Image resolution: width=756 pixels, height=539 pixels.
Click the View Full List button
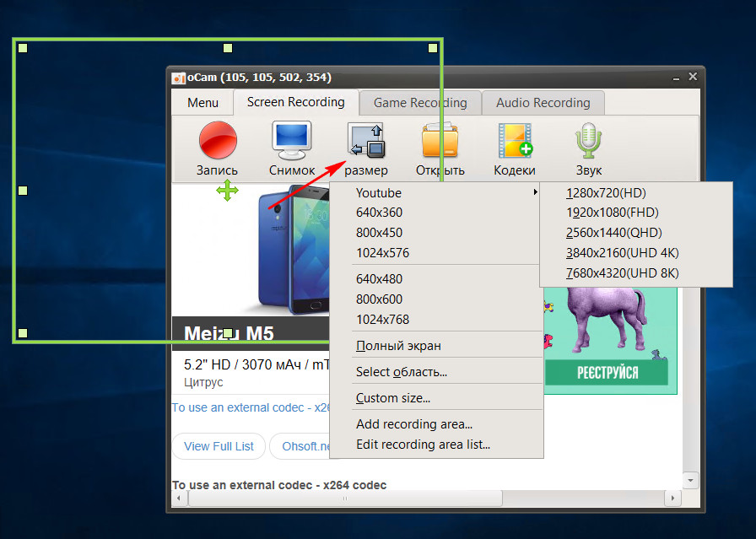pyautogui.click(x=219, y=446)
